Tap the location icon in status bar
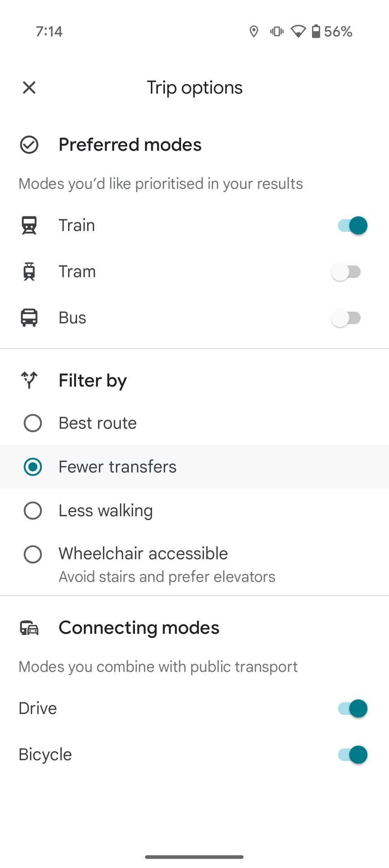Screen dimensions: 389x868 tap(254, 31)
